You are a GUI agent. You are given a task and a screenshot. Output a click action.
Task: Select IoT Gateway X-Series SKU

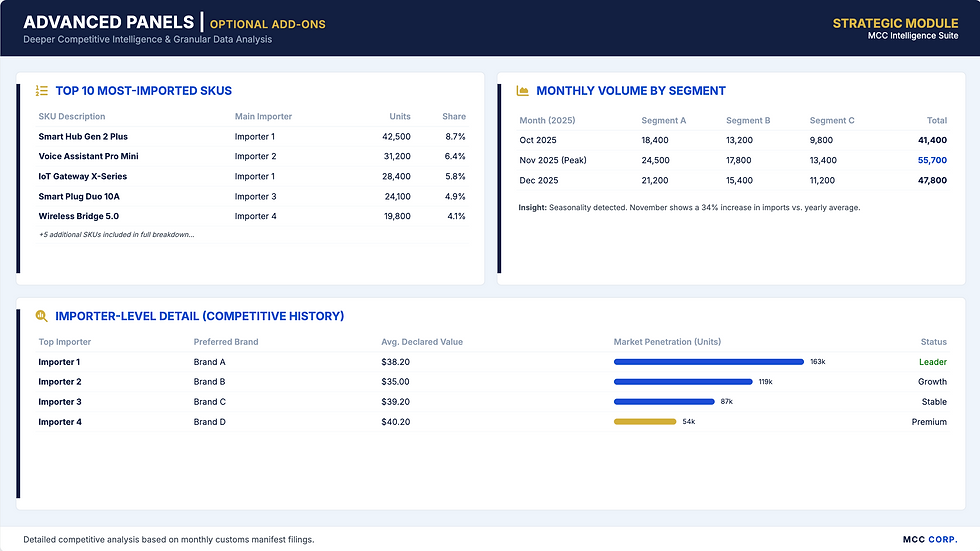coord(82,176)
